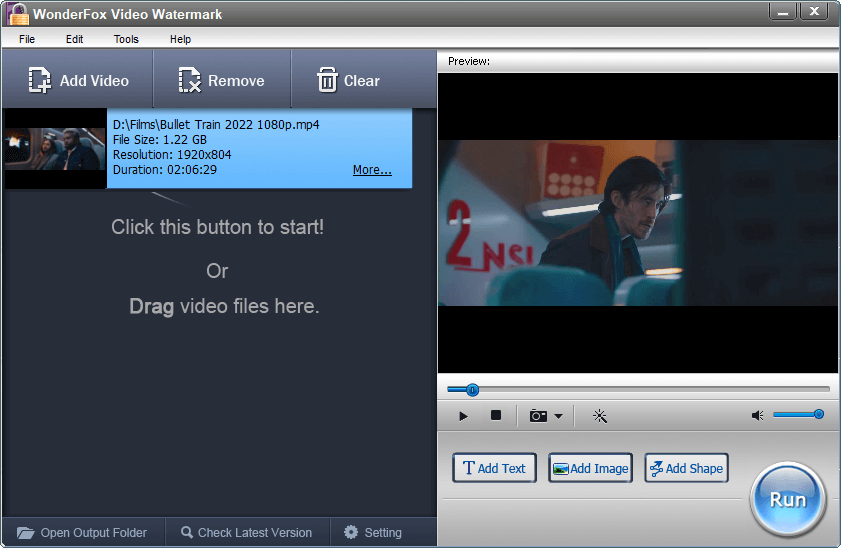The height and width of the screenshot is (548, 841).
Task: Open the Help menu
Action: 180,39
